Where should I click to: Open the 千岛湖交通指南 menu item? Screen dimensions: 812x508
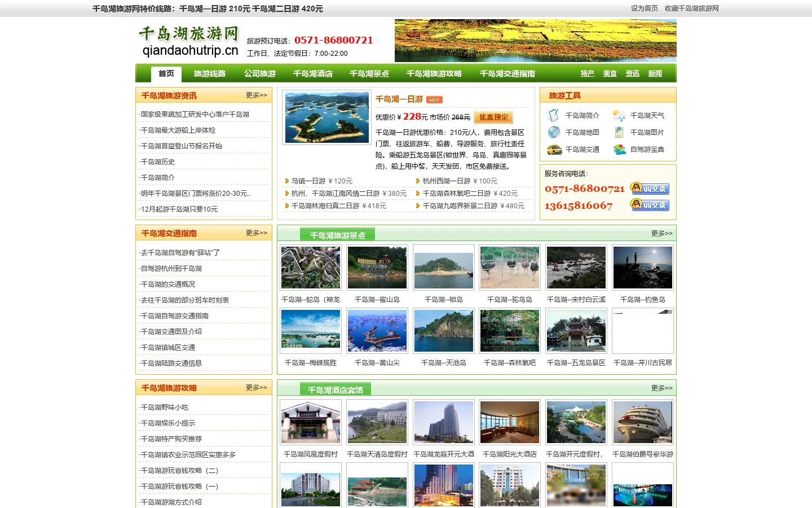tap(507, 74)
